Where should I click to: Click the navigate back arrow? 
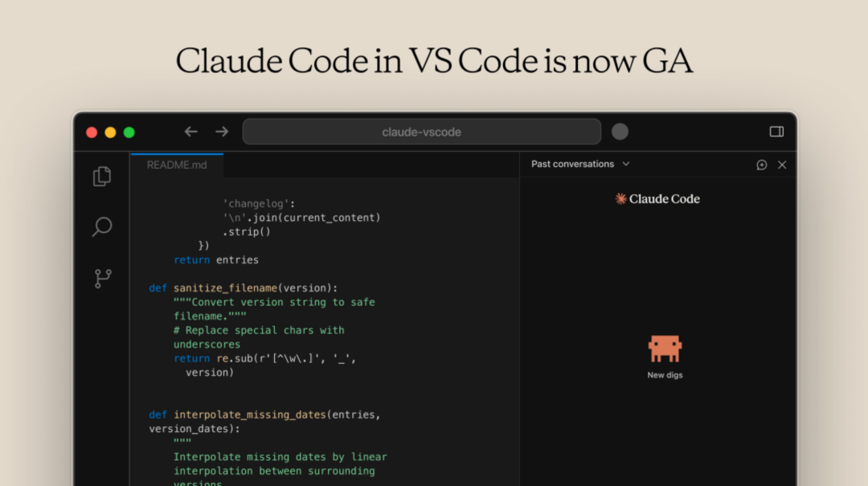pyautogui.click(x=190, y=131)
